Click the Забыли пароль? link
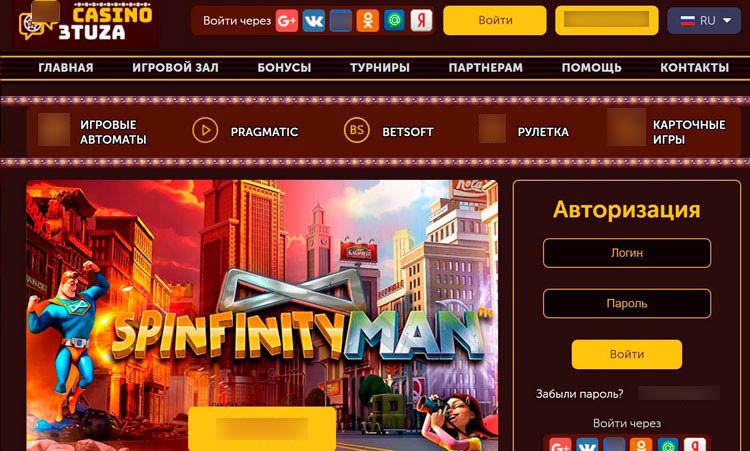 click(x=579, y=394)
